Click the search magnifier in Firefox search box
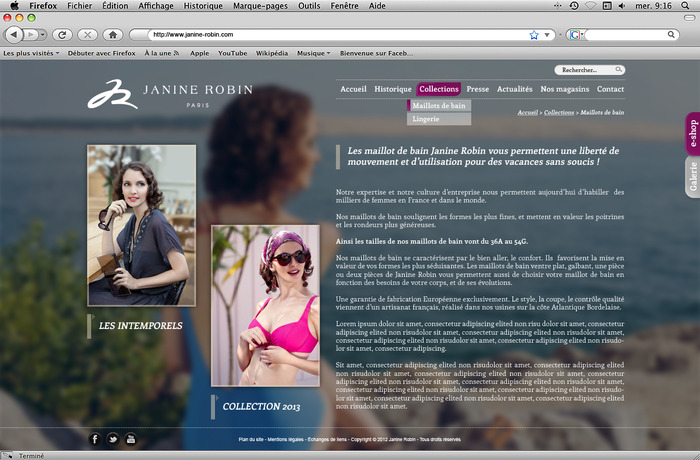The height and width of the screenshot is (460, 700). [671, 34]
